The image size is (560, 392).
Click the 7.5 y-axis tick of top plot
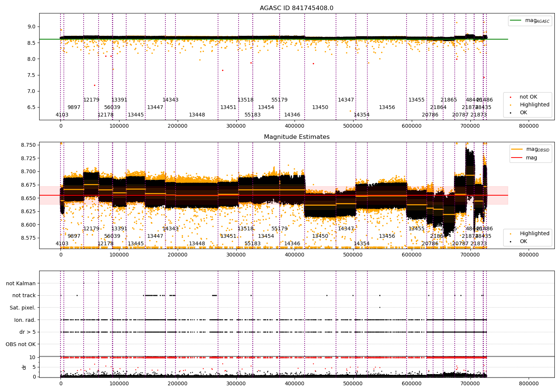[x=31, y=75]
